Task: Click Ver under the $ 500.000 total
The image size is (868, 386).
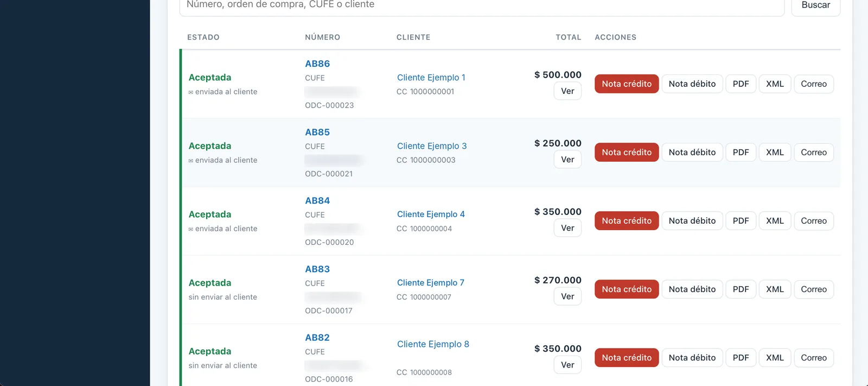Action: tap(567, 91)
